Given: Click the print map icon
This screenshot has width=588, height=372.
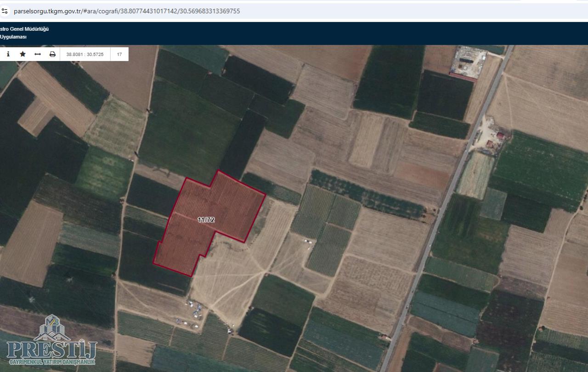Looking at the screenshot, I should 52,54.
